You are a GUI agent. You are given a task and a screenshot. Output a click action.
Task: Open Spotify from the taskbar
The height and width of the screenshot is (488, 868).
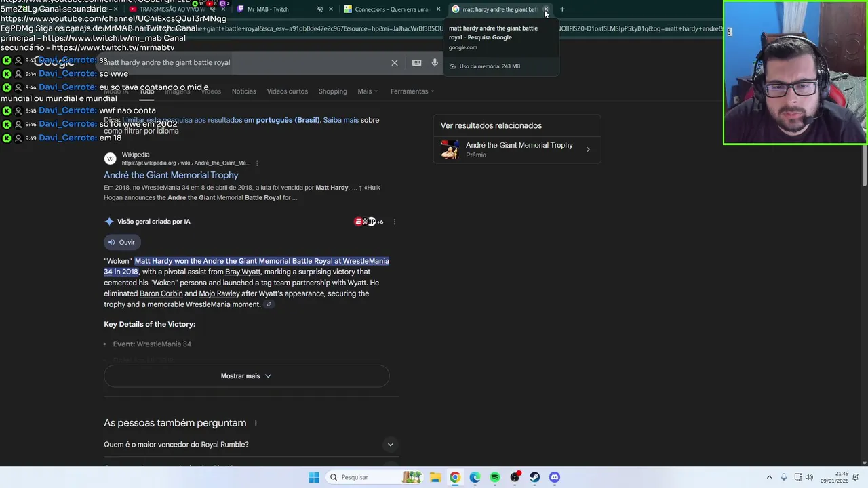(x=495, y=477)
